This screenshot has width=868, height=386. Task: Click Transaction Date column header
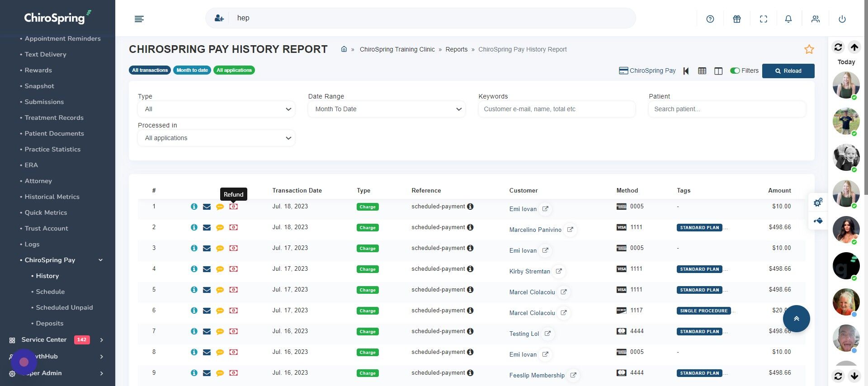tap(297, 191)
